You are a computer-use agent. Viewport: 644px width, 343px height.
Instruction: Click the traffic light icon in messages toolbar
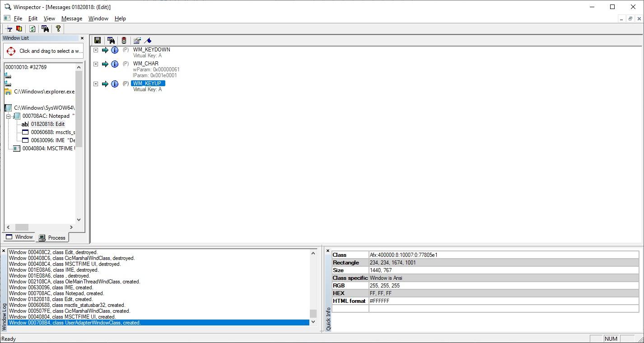click(124, 41)
